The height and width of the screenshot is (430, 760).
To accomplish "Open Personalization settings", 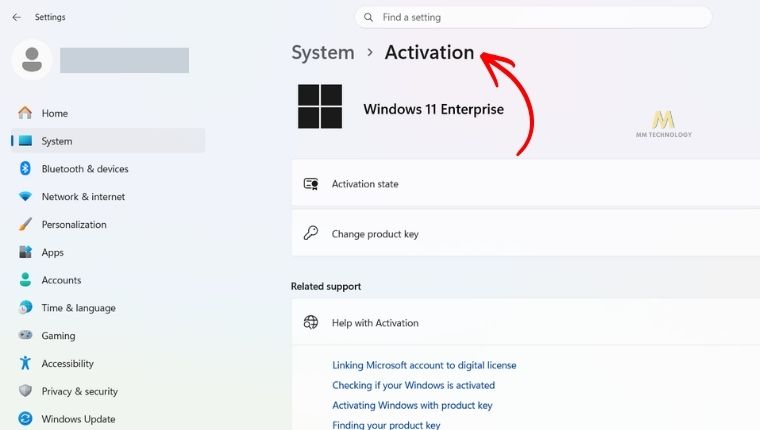I will (x=108, y=224).
